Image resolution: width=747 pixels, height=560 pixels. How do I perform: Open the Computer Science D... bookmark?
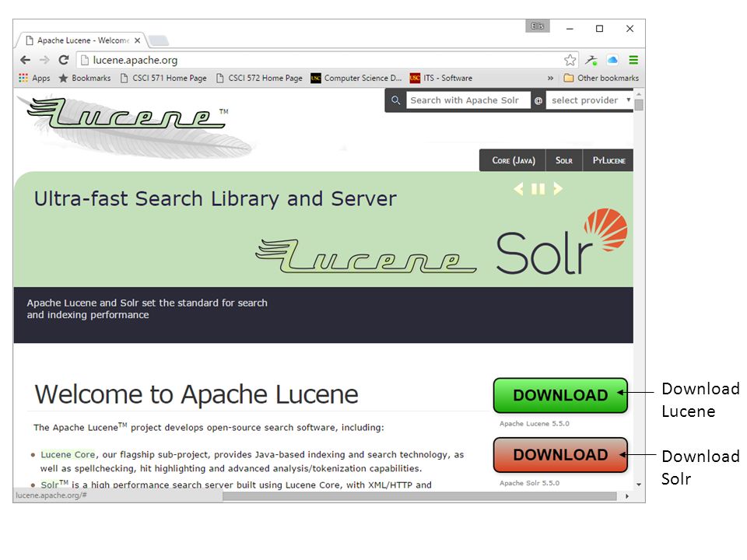pyautogui.click(x=356, y=78)
